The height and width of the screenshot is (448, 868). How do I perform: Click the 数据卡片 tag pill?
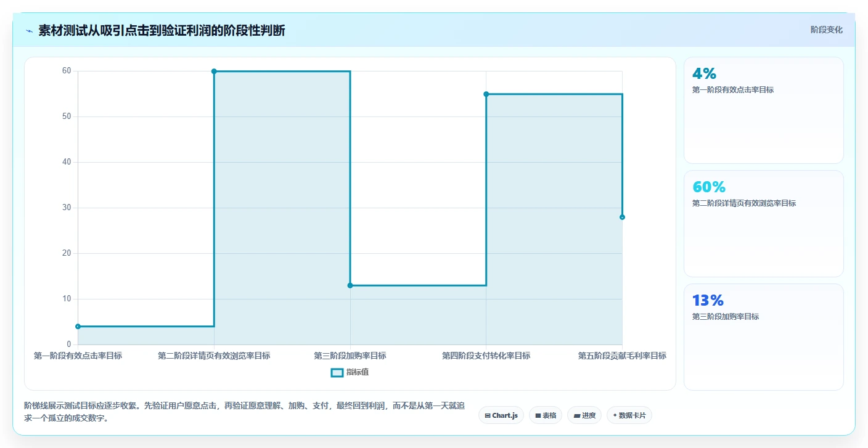coord(629,415)
